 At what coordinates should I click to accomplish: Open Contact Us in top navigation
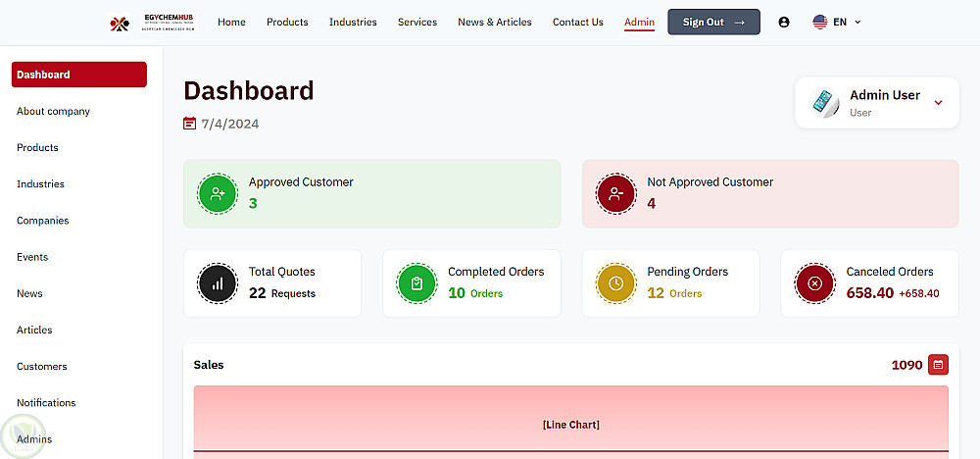(578, 22)
